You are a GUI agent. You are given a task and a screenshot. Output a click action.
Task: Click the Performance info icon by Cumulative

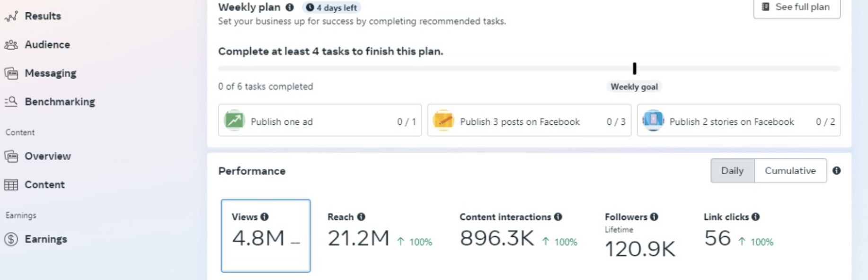[x=837, y=170]
